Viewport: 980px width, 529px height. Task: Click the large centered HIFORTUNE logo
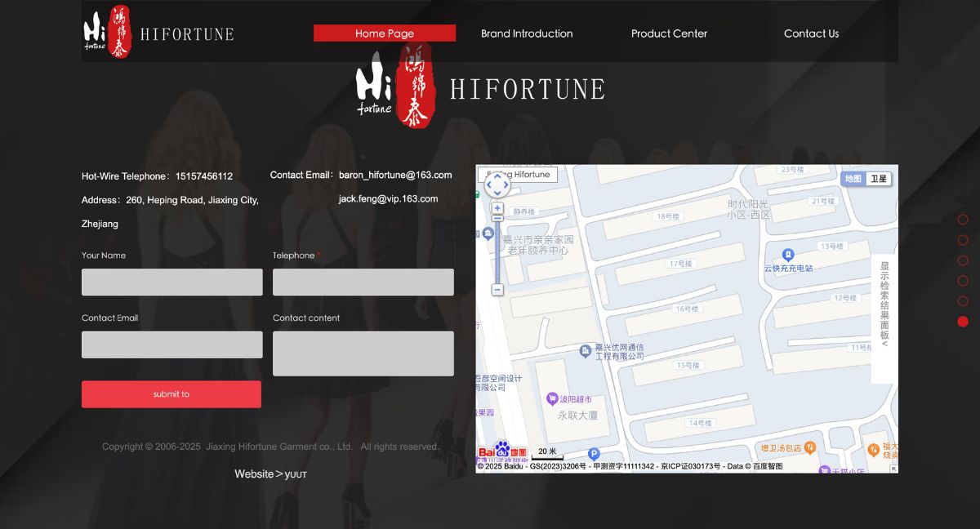click(480, 86)
